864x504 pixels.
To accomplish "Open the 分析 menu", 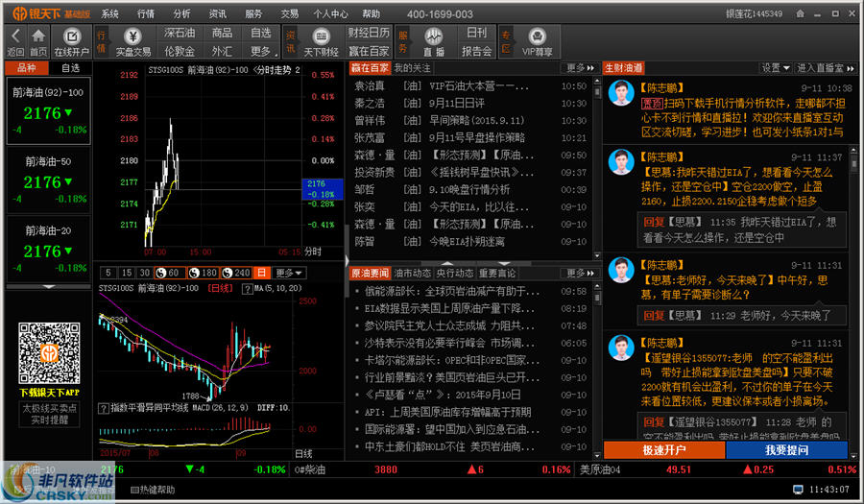I will tap(181, 13).
